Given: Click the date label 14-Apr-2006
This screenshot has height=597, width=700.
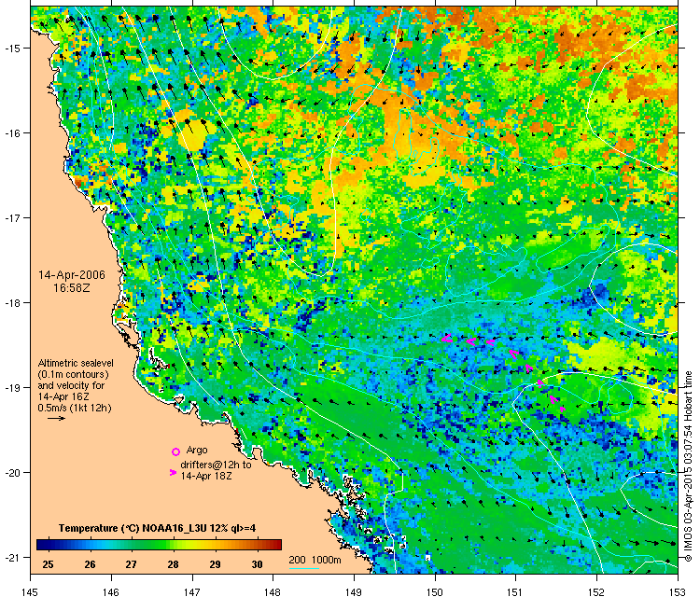Looking at the screenshot, I should point(72,275).
